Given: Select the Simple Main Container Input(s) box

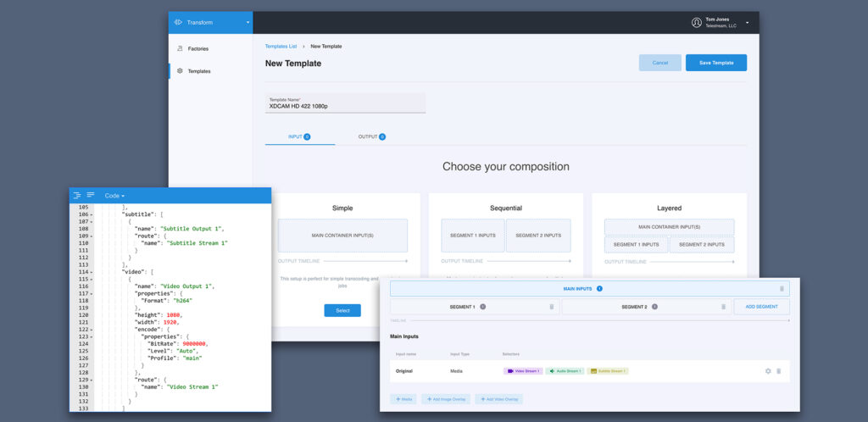Looking at the screenshot, I should tap(342, 236).
